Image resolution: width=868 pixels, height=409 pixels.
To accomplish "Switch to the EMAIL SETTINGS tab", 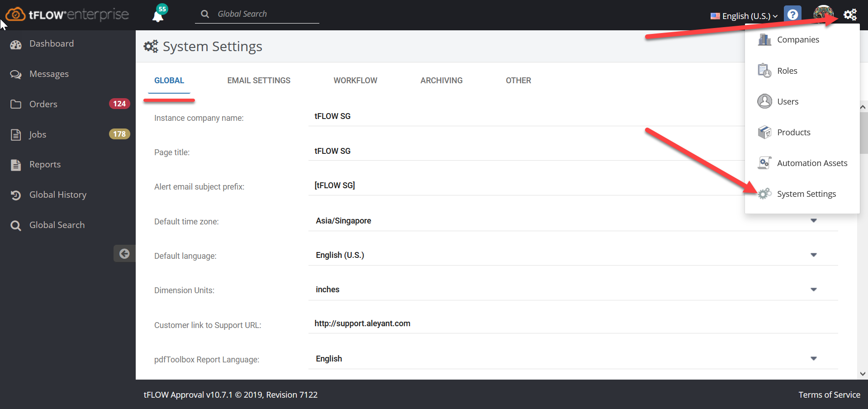I will pos(259,81).
